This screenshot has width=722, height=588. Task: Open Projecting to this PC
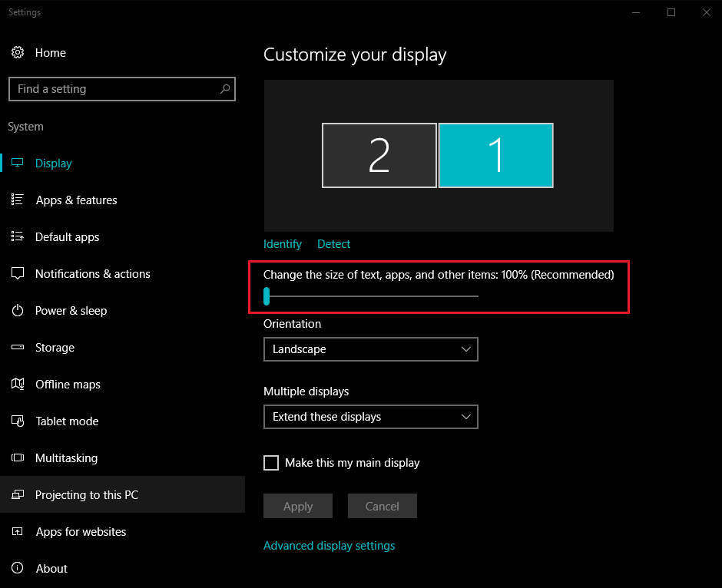coord(122,494)
